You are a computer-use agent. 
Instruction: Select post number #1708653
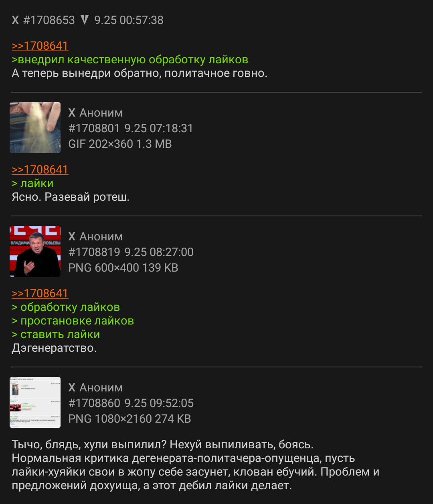tap(49, 20)
